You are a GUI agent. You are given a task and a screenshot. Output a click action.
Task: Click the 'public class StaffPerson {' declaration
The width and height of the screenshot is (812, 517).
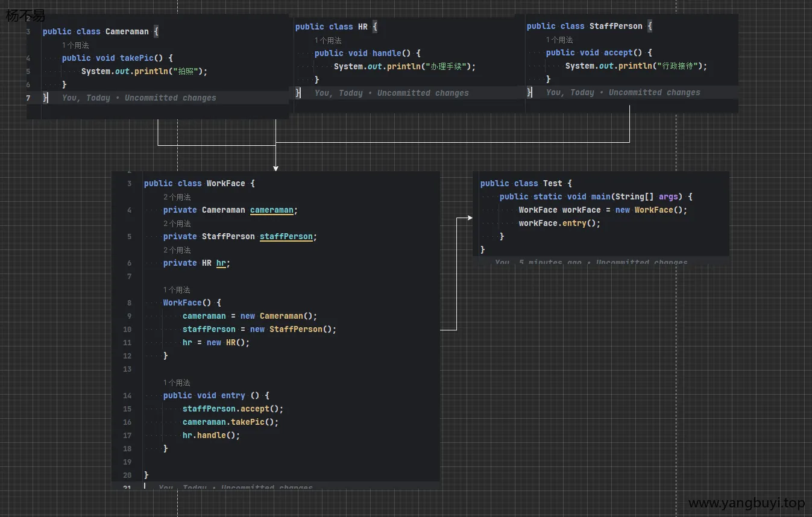tap(589, 26)
